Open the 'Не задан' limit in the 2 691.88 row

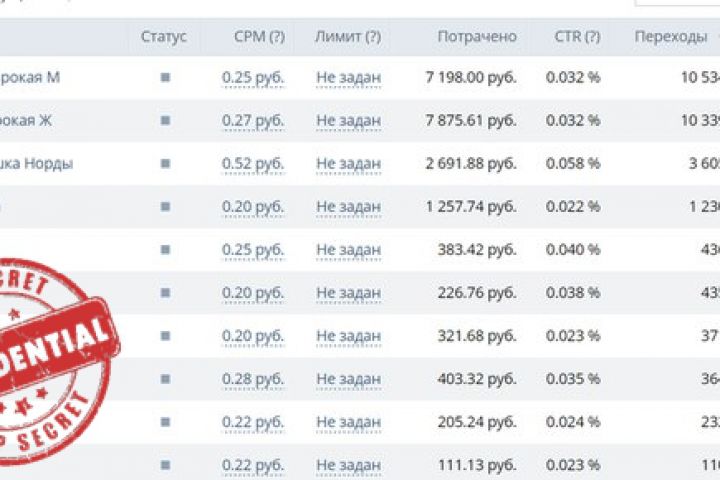[x=348, y=163]
